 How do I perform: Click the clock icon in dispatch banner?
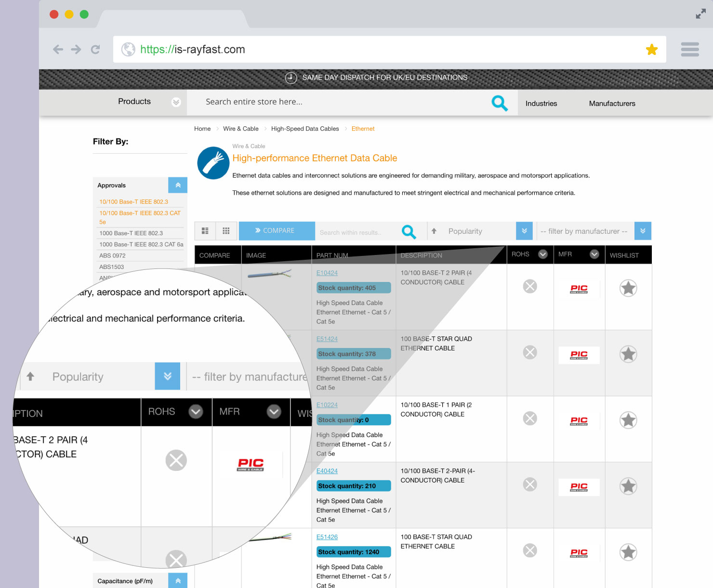pyautogui.click(x=291, y=78)
